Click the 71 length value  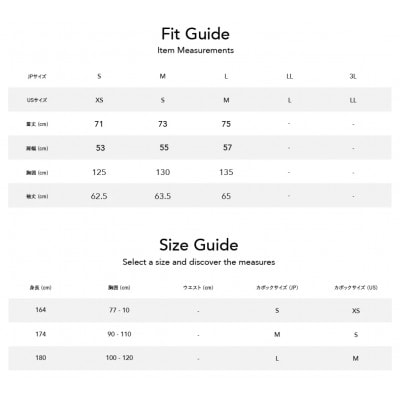[99, 124]
